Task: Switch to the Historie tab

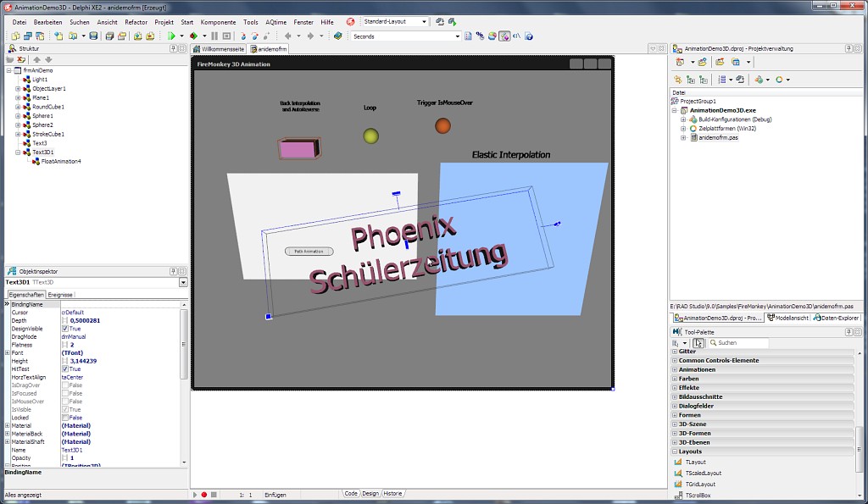Action: click(392, 494)
